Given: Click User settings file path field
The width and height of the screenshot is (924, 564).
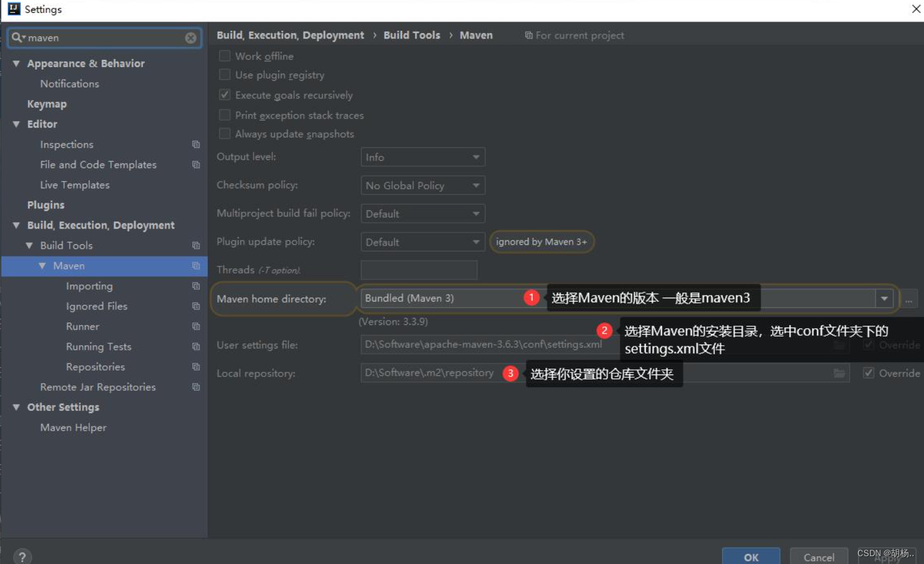Looking at the screenshot, I should pyautogui.click(x=605, y=345).
